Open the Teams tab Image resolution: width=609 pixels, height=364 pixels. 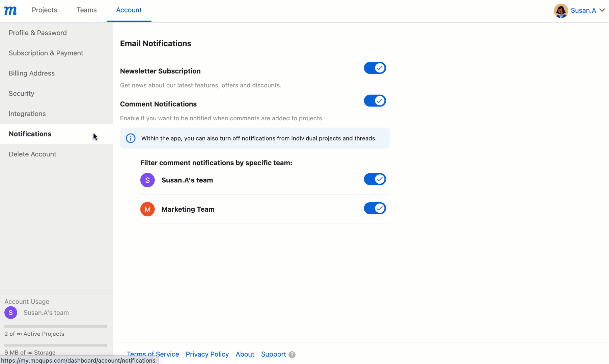coord(86,10)
